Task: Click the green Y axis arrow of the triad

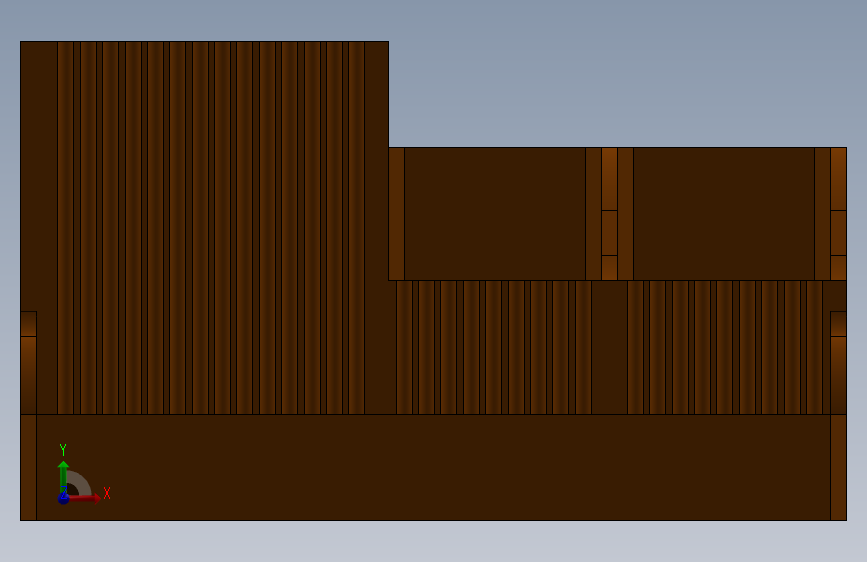Action: 63,476
